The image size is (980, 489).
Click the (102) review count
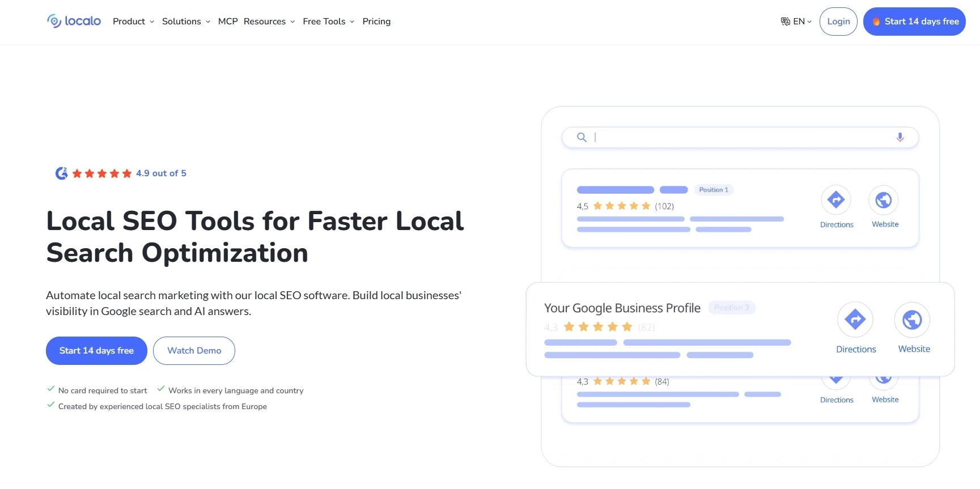pos(664,206)
